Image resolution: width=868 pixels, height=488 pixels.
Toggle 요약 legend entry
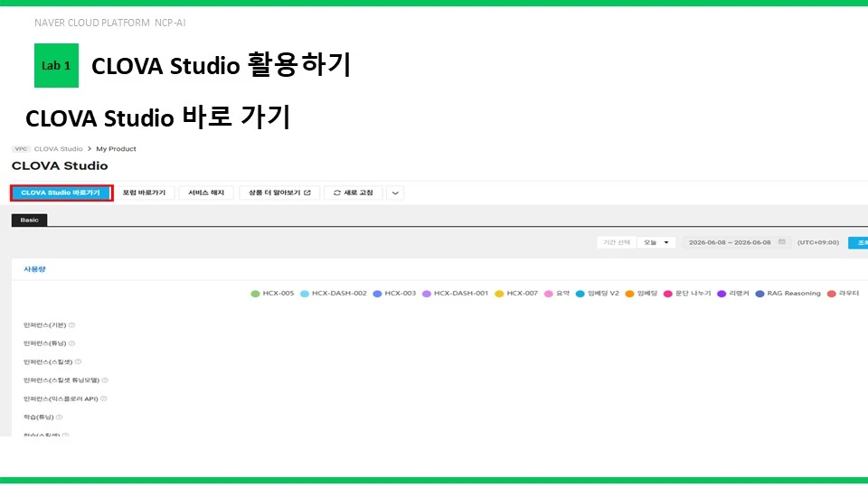[x=557, y=293]
